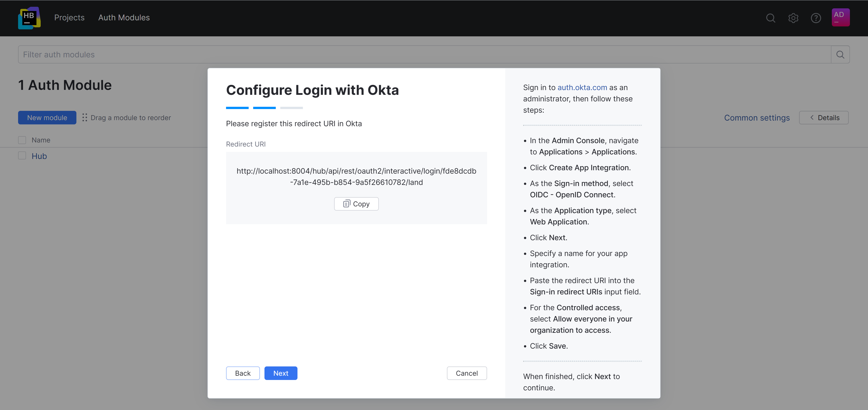Click the search icon inside the filter field

coord(840,54)
